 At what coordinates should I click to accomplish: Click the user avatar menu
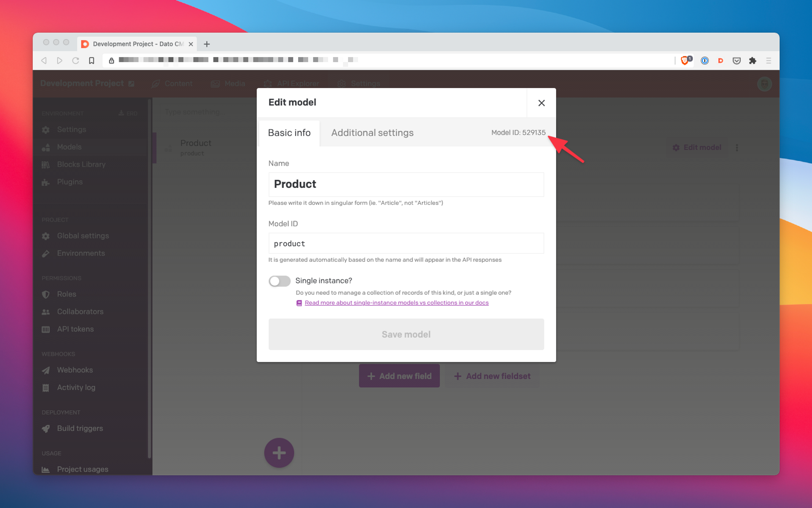coord(764,84)
